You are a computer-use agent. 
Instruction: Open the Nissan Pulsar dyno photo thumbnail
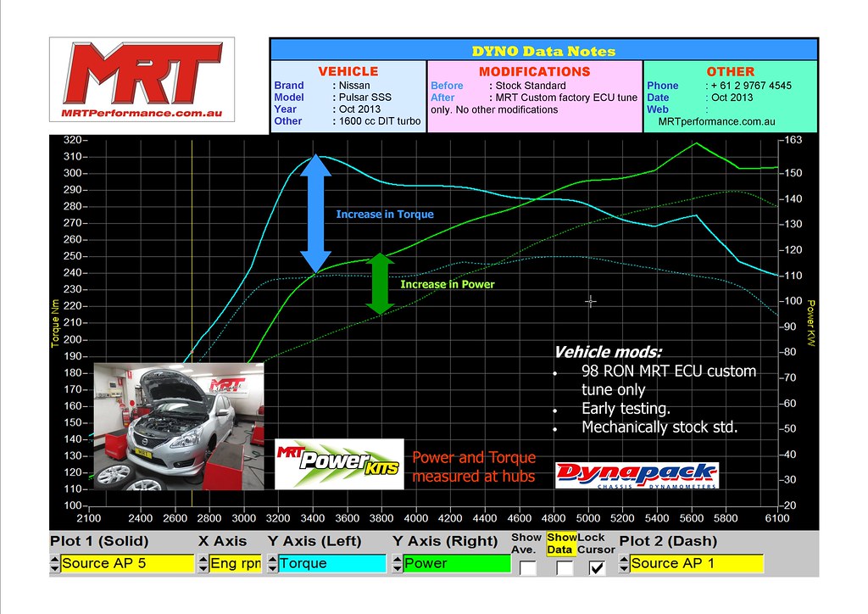179,427
